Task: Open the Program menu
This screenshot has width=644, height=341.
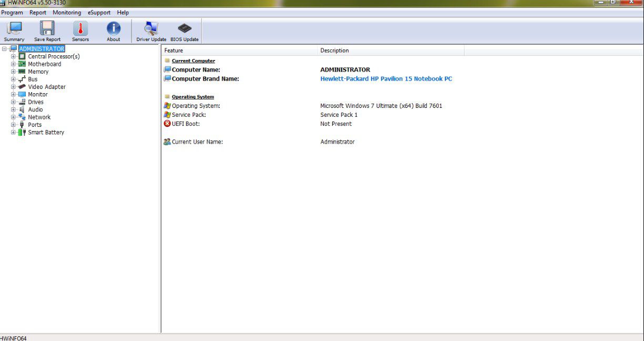Action: (12, 13)
